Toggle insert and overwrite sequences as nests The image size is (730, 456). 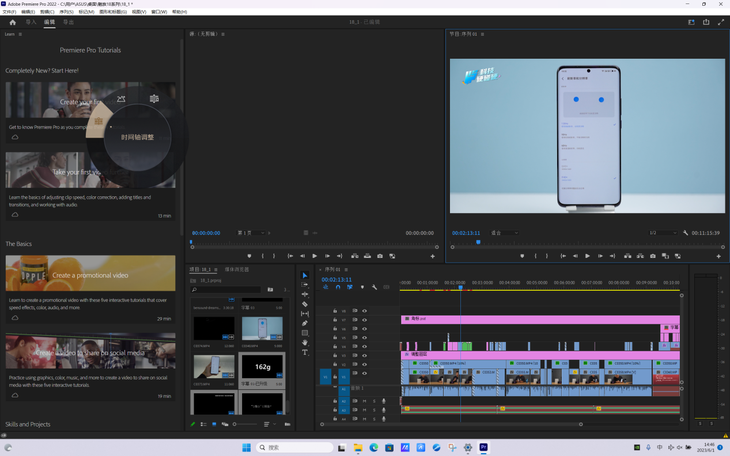coord(325,287)
